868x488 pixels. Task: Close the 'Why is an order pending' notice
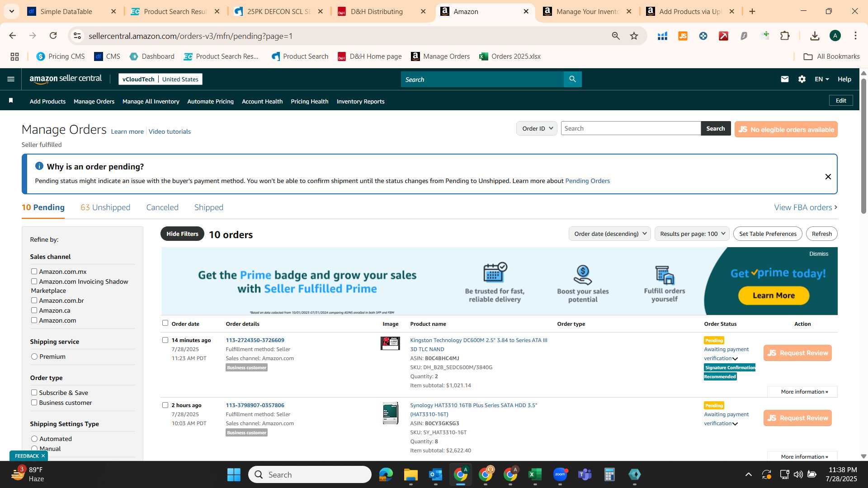coord(828,177)
